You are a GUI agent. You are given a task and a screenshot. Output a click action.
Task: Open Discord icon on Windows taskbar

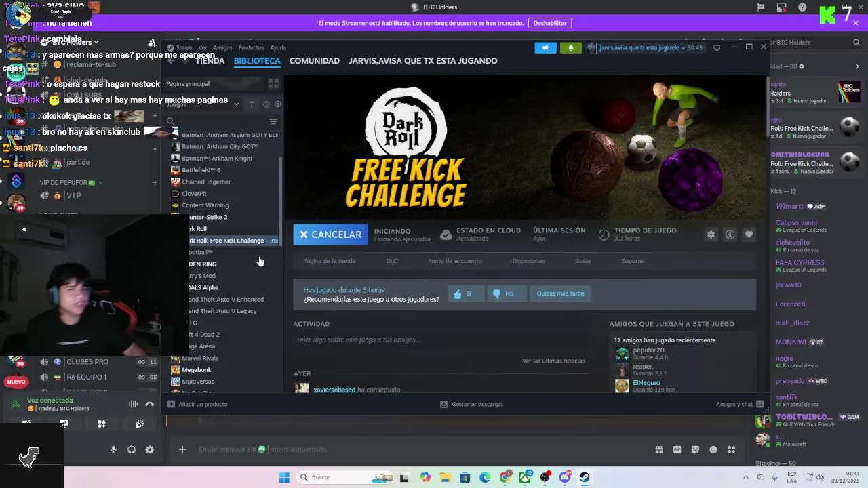(565, 477)
